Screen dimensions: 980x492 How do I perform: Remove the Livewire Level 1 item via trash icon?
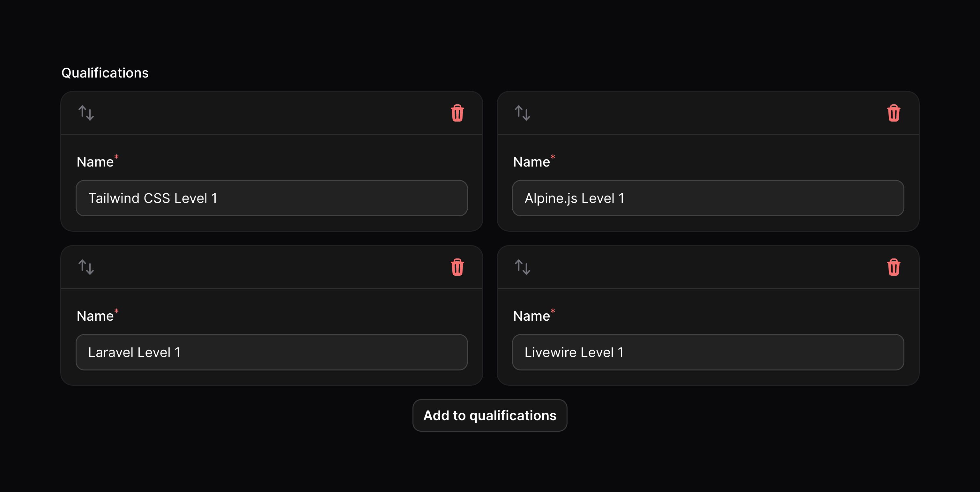894,267
